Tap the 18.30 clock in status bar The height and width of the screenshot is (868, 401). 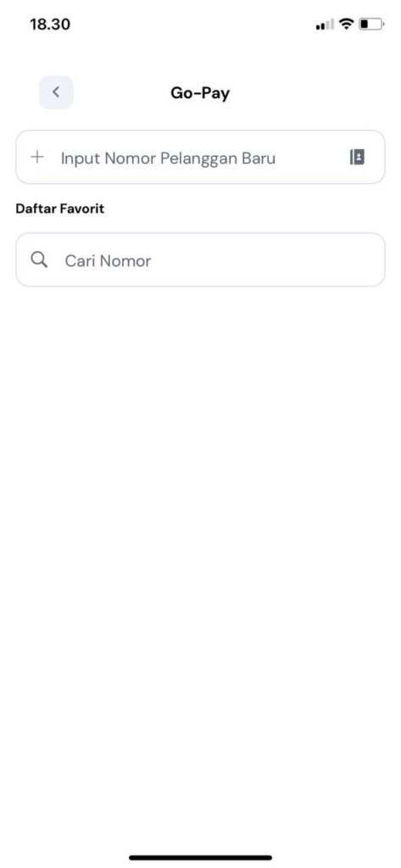[50, 25]
